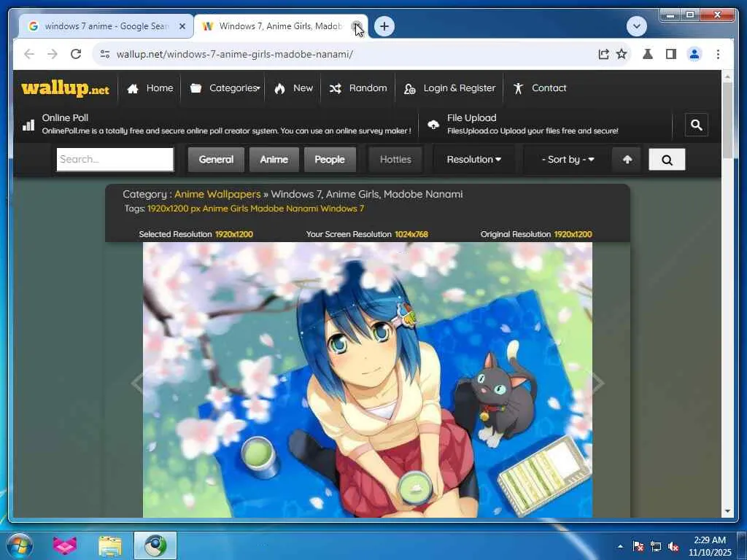The height and width of the screenshot is (560, 747).
Task: Click the Madobe Nanami wallpaper image
Action: coord(368,380)
